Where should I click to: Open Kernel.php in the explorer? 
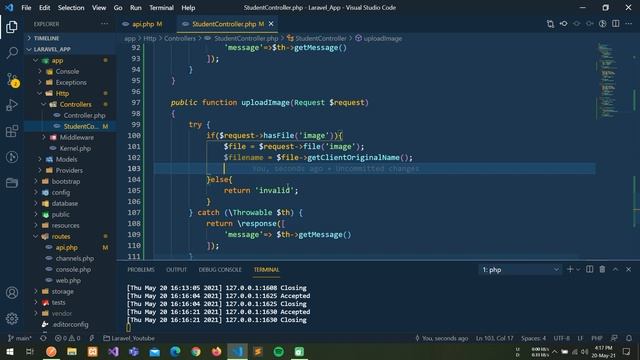75,149
